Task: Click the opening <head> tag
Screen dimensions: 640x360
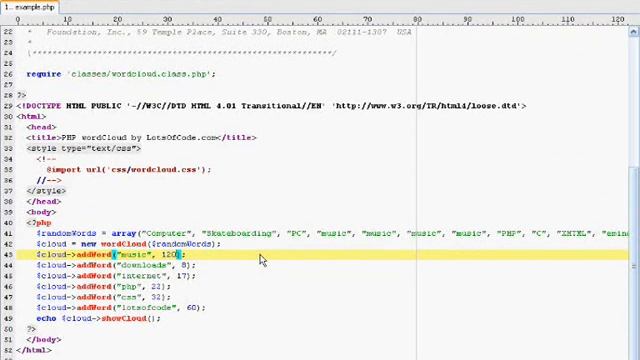Action: click(41, 127)
